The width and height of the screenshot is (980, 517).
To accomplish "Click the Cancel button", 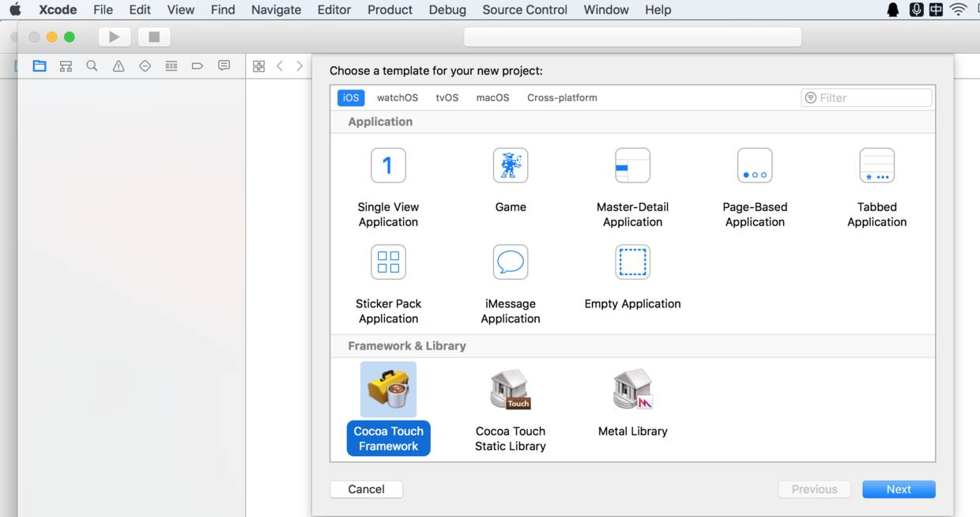I will click(367, 489).
